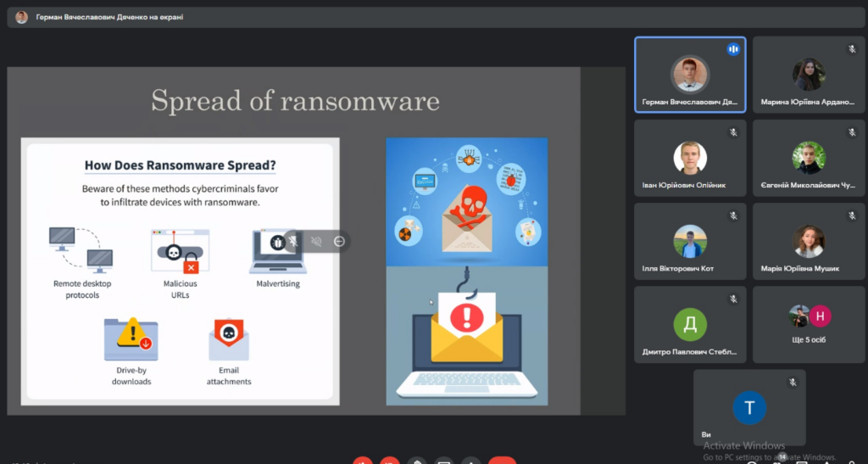Click muted mic icon on Дмитро's tile
The image size is (868, 464).
coord(733,299)
